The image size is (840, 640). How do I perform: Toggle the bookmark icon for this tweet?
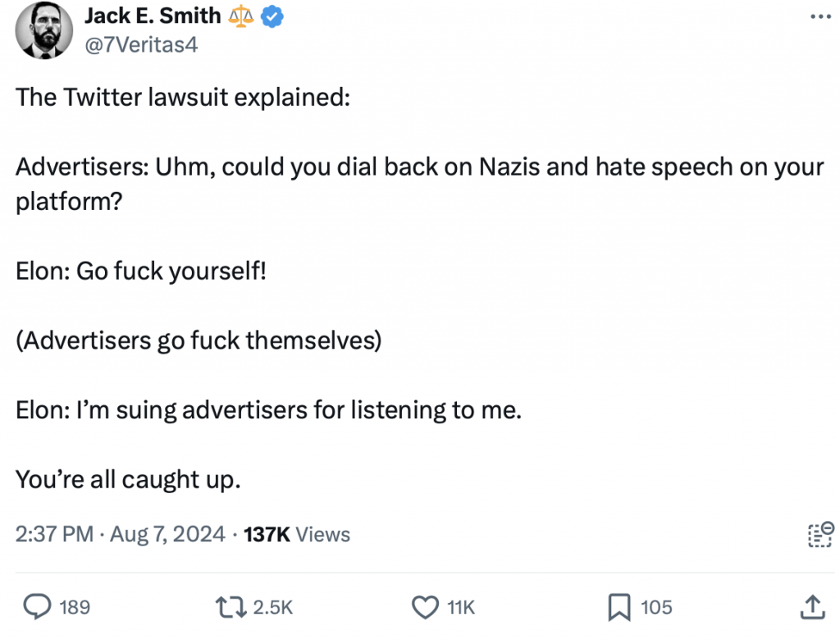click(x=618, y=607)
